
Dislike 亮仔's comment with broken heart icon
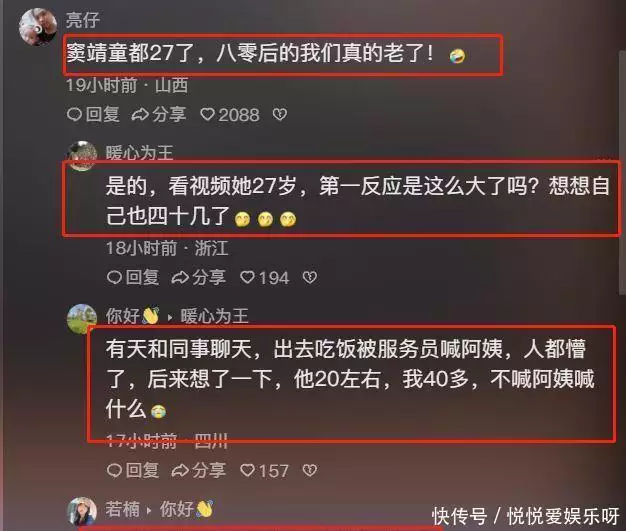coord(279,115)
